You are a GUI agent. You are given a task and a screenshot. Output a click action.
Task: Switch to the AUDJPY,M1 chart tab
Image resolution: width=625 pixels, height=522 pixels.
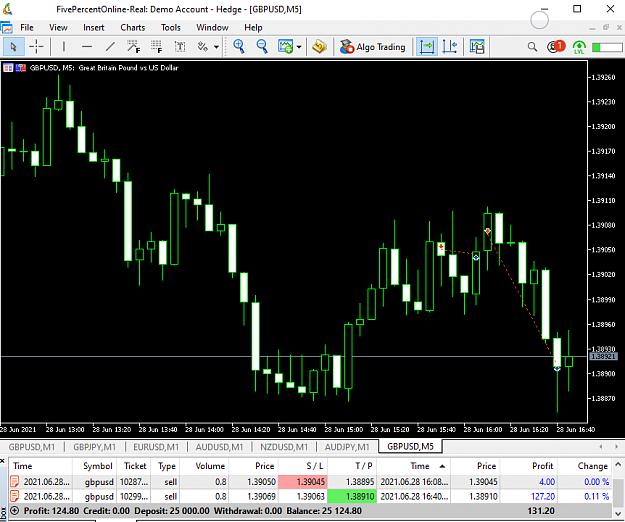click(347, 447)
